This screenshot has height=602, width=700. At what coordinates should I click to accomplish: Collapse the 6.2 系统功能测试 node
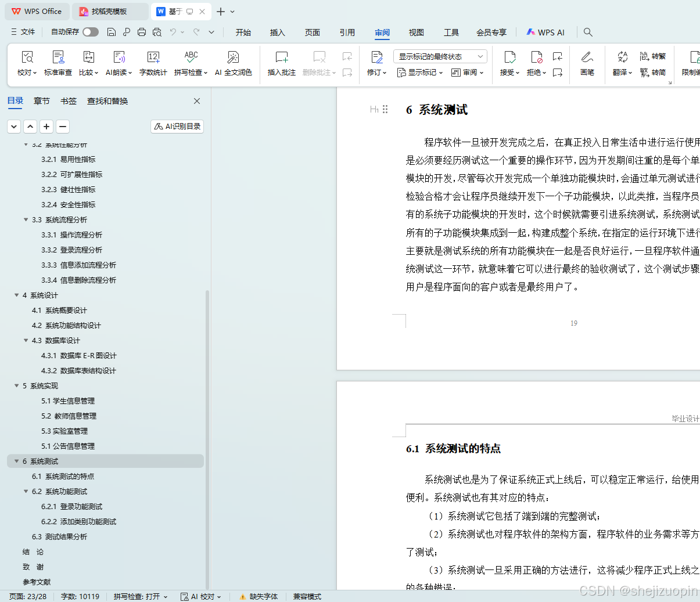[26, 491]
